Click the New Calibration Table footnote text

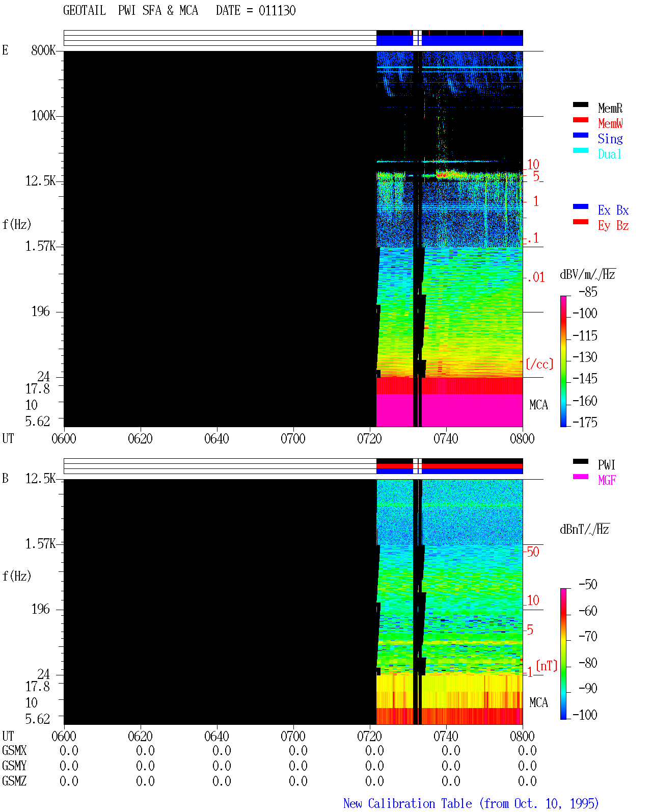(x=471, y=803)
